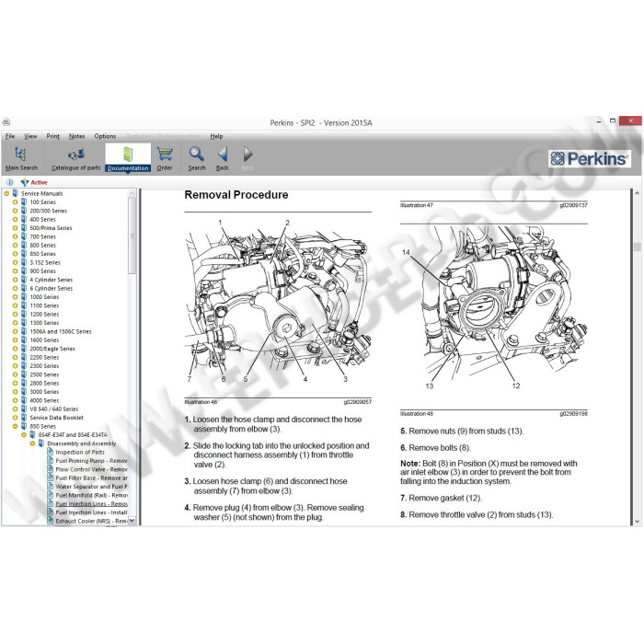The image size is (644, 644).
Task: Select 1506A and 1506C Series
Action: [61, 331]
